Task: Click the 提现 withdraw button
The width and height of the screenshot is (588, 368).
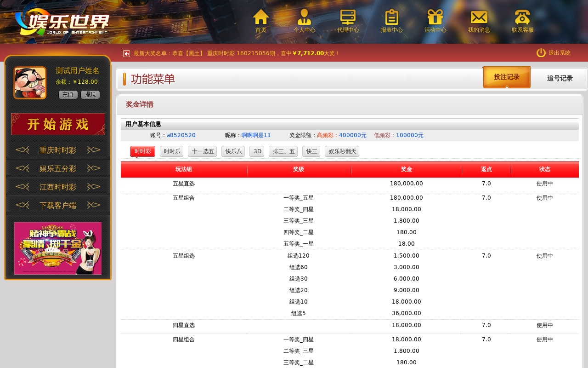Action: 90,95
